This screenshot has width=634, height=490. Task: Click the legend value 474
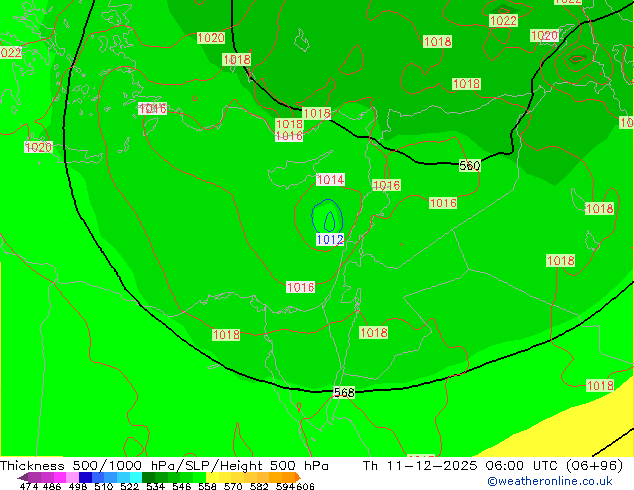coord(29,486)
